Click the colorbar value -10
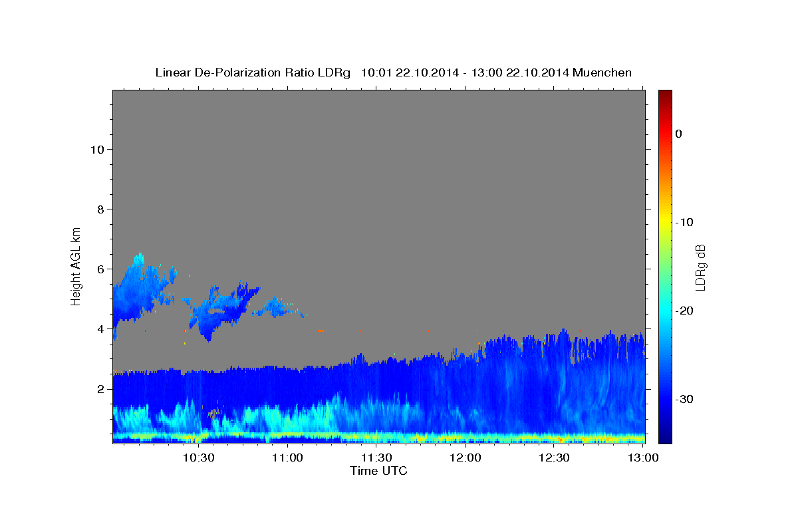798x532 pixels. tap(685, 222)
